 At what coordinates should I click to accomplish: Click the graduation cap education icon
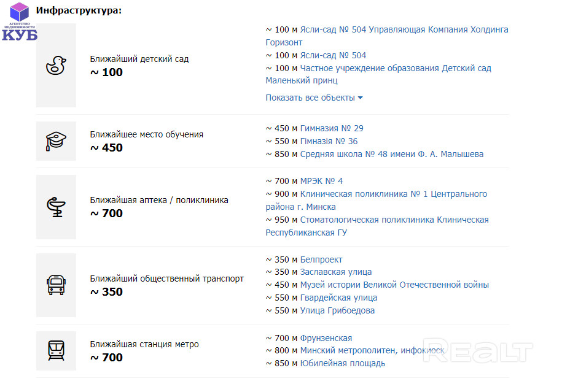point(56,141)
